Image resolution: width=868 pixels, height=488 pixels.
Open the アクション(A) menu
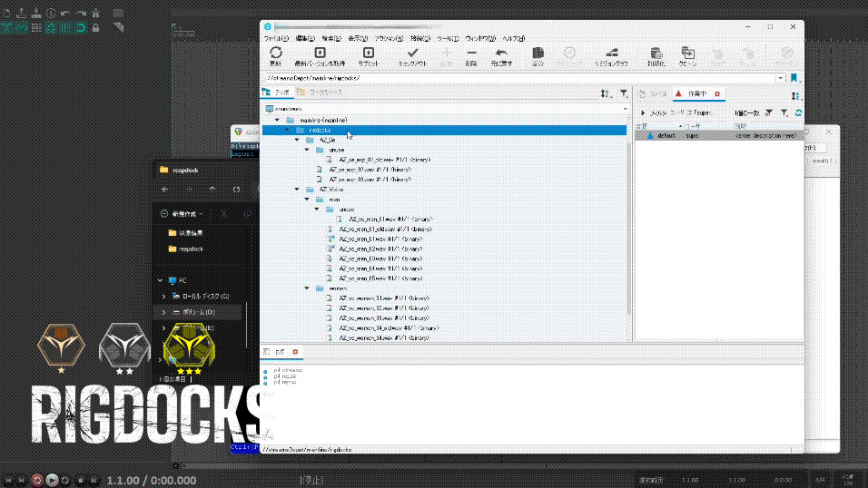[390, 38]
